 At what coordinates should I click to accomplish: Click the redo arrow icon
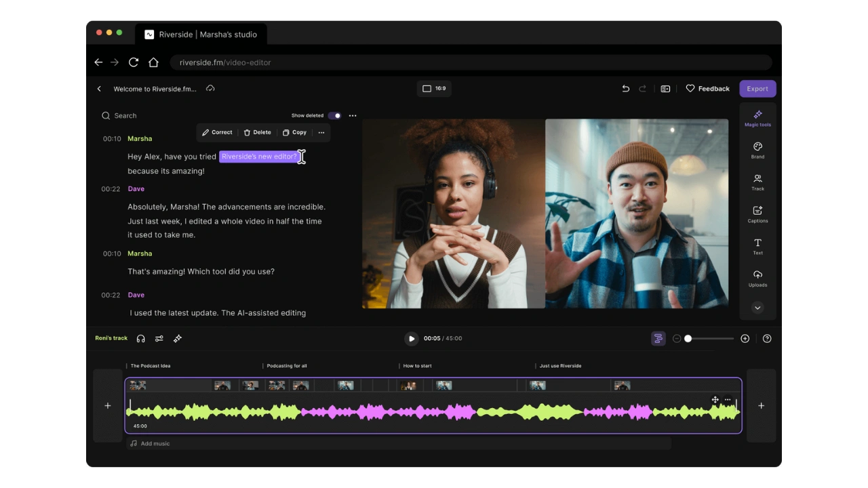[x=642, y=89]
